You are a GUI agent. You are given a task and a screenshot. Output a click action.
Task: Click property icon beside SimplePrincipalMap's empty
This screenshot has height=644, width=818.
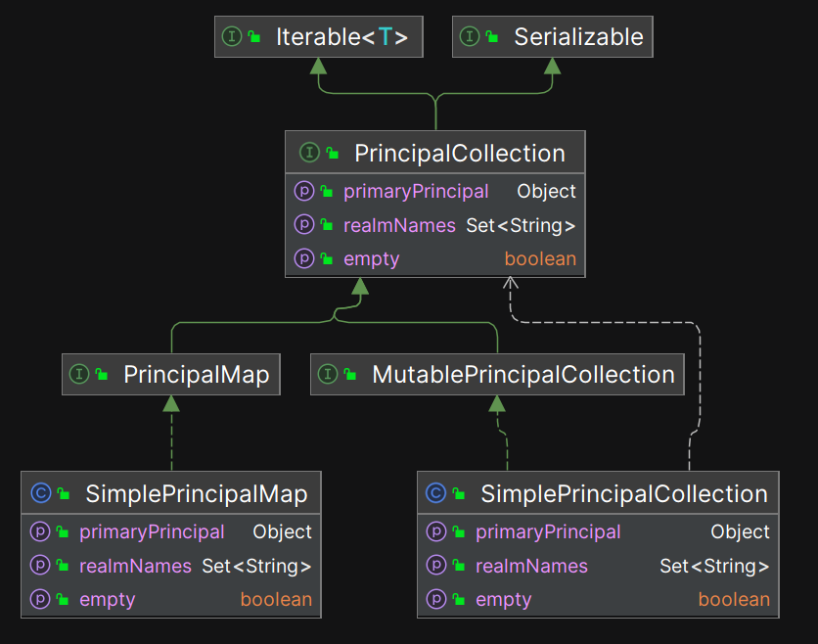coord(39,599)
